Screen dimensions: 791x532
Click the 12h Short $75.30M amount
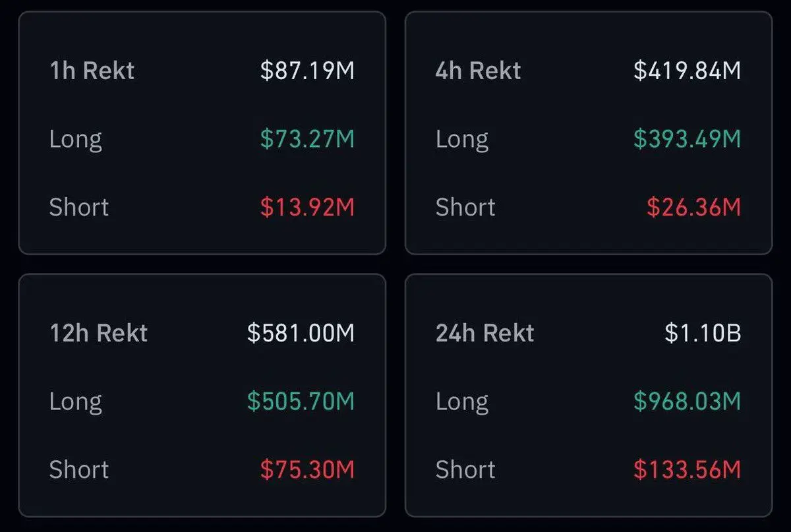click(307, 469)
